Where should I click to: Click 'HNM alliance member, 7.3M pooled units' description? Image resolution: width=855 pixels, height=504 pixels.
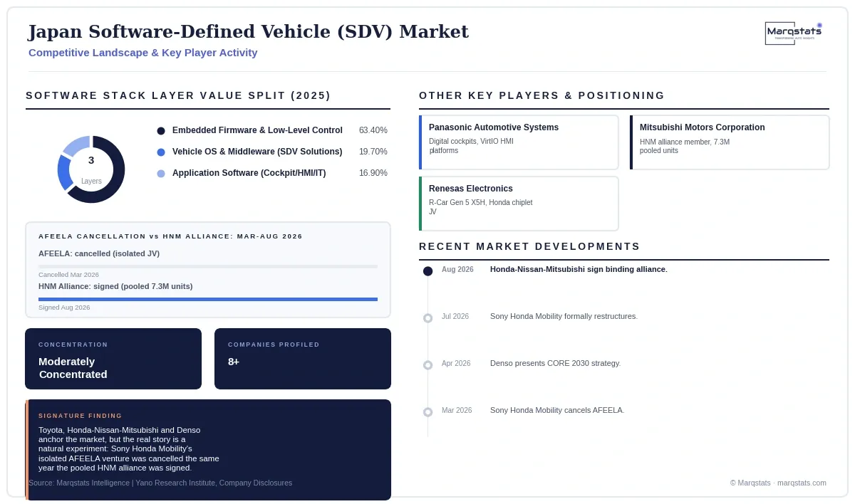tap(685, 146)
